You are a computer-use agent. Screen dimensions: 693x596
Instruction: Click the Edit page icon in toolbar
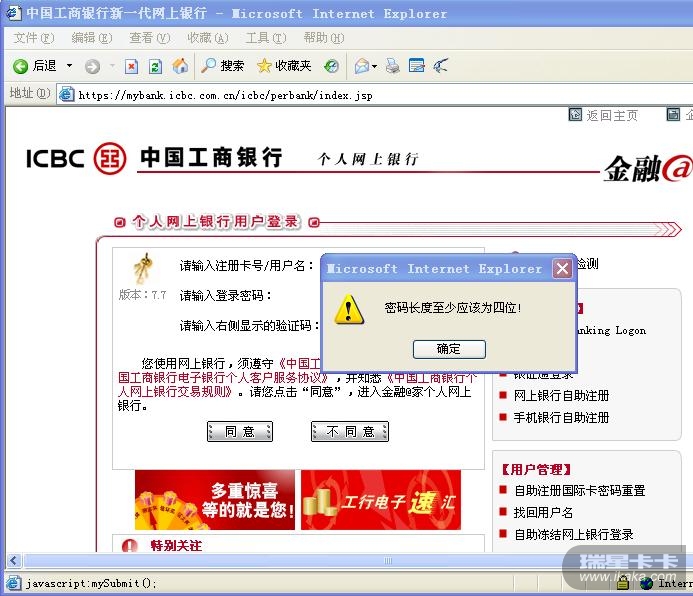pyautogui.click(x=416, y=66)
